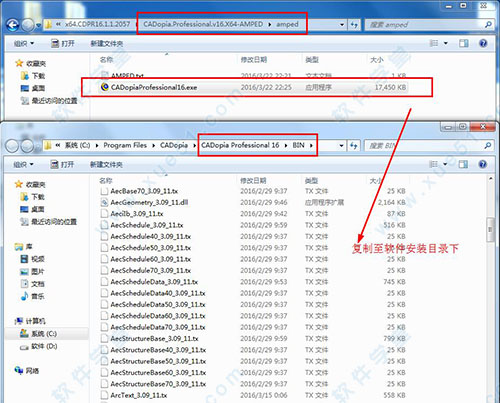The width and height of the screenshot is (500, 403).
Task: Select 计算机 in BIN window sidebar
Action: coord(30,321)
